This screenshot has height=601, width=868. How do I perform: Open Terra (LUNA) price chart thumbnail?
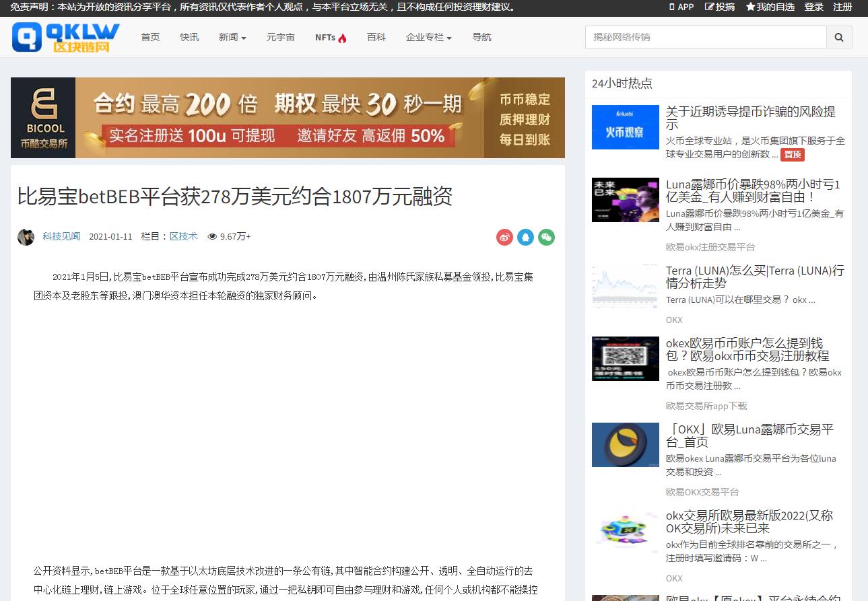click(x=626, y=286)
